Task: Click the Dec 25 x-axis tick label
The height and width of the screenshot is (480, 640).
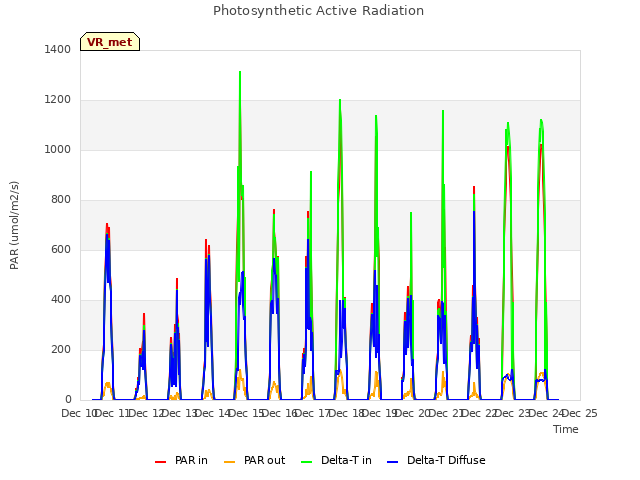Action: pyautogui.click(x=581, y=413)
